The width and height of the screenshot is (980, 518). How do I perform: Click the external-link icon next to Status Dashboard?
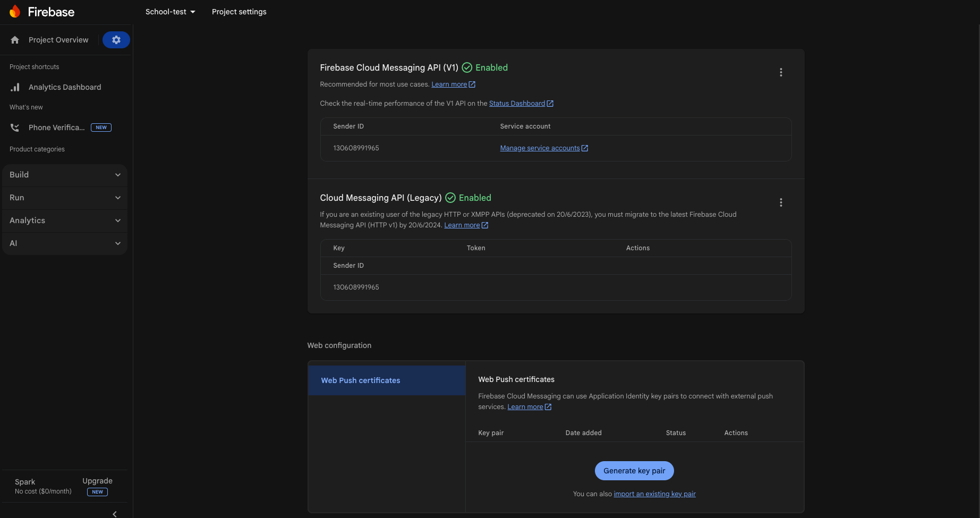click(550, 103)
